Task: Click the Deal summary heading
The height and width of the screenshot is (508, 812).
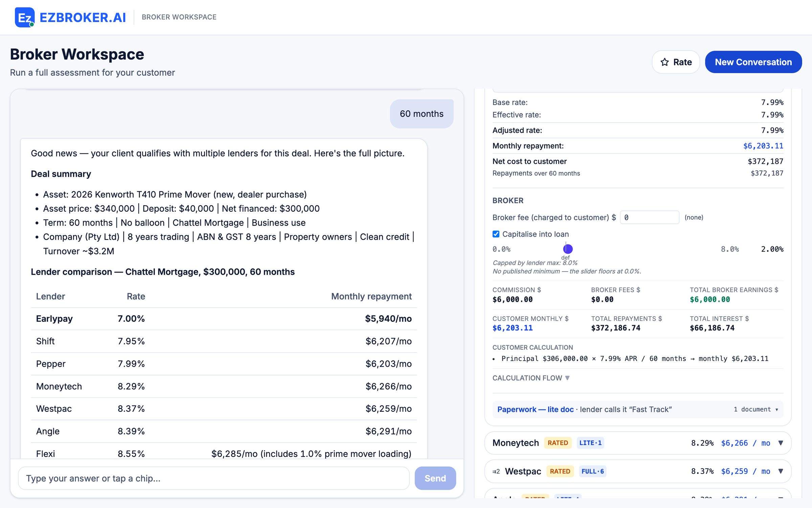Action: point(61,174)
